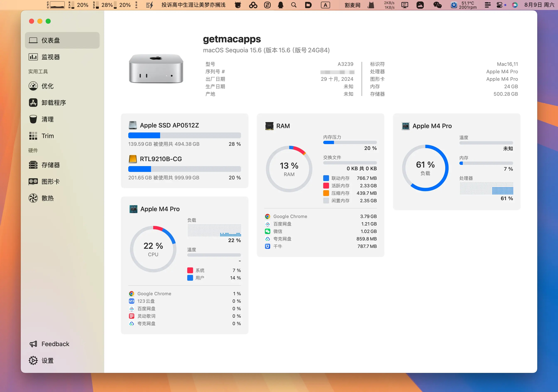Open the 清理 cleanup tool

[x=62, y=119]
